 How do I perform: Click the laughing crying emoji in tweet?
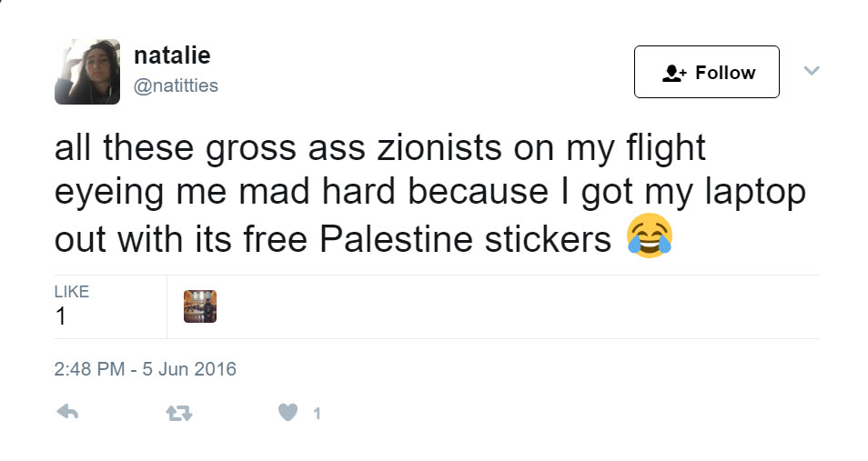[x=650, y=236]
